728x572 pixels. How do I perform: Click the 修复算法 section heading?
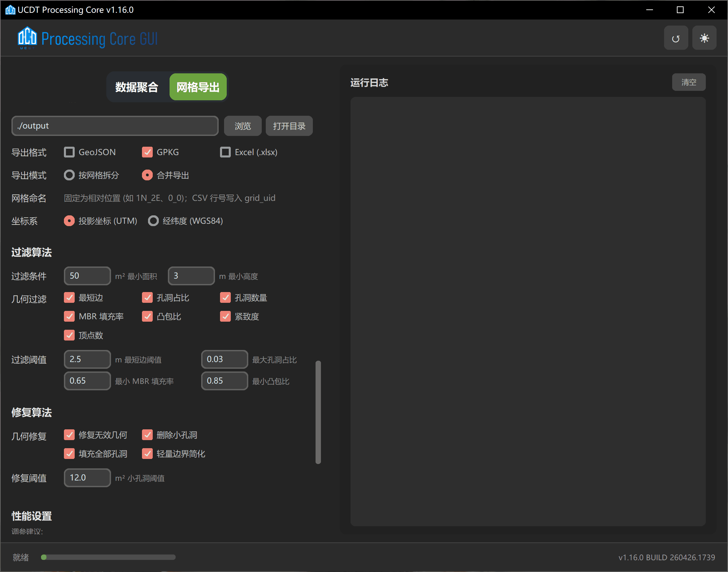tap(32, 413)
